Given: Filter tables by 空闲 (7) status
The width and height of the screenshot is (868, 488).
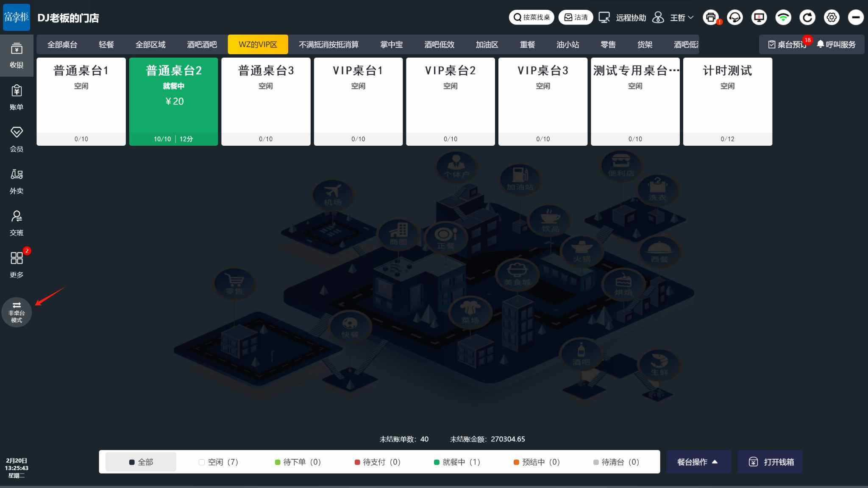Looking at the screenshot, I should [218, 462].
